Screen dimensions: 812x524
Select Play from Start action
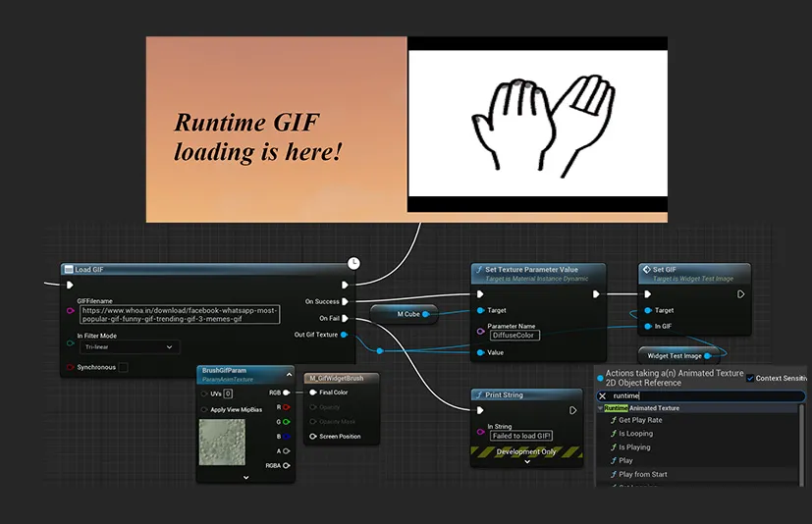click(x=643, y=474)
